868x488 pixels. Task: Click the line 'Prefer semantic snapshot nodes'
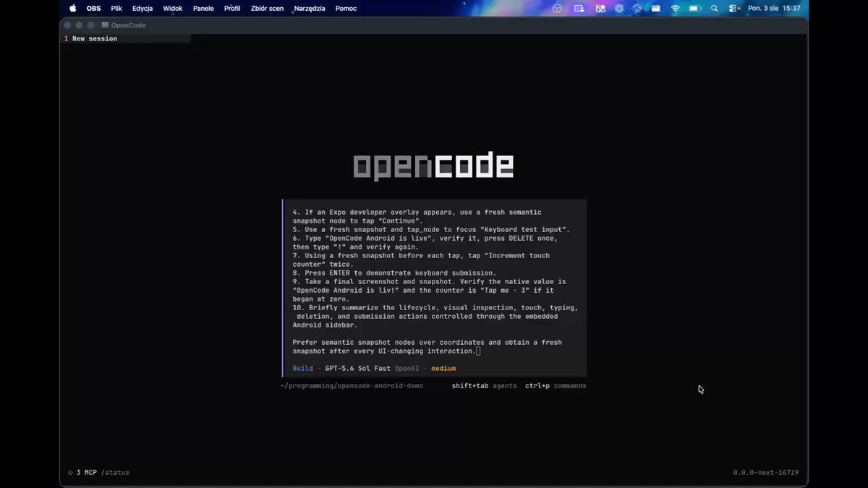427,343
